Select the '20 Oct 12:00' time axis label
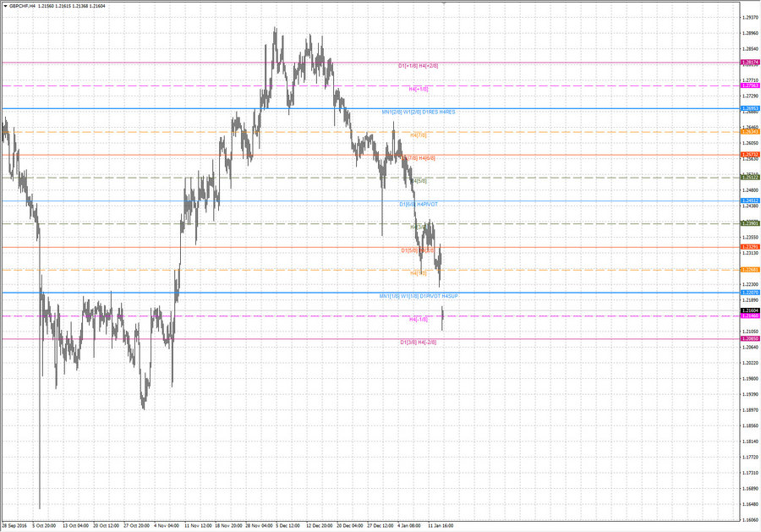 point(106,526)
